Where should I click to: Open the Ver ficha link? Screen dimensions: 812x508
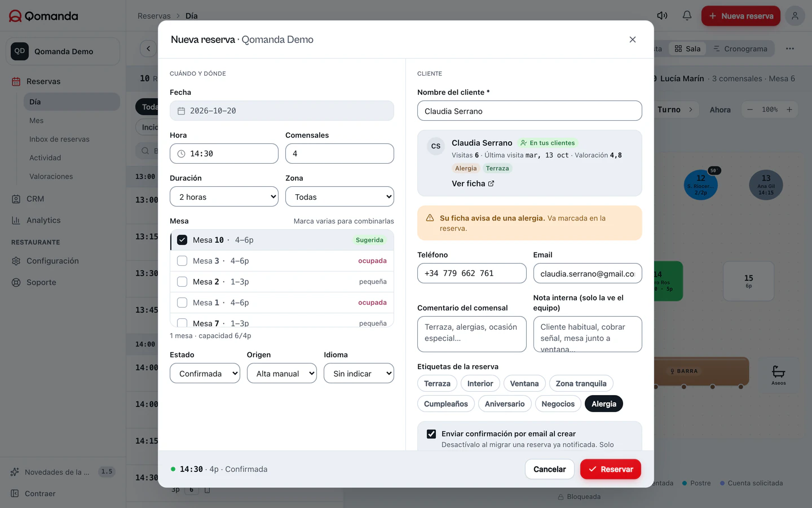473,183
